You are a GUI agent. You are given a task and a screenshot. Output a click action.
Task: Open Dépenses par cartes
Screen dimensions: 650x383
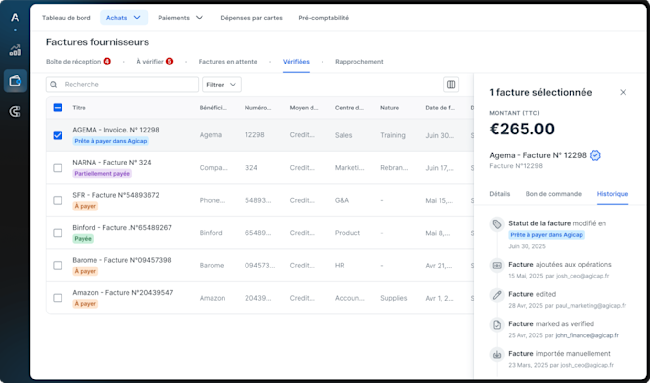click(252, 18)
